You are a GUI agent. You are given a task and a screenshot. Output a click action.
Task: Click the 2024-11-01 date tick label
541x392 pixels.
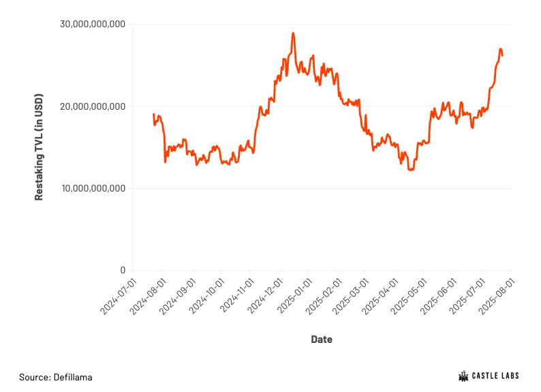coord(236,297)
